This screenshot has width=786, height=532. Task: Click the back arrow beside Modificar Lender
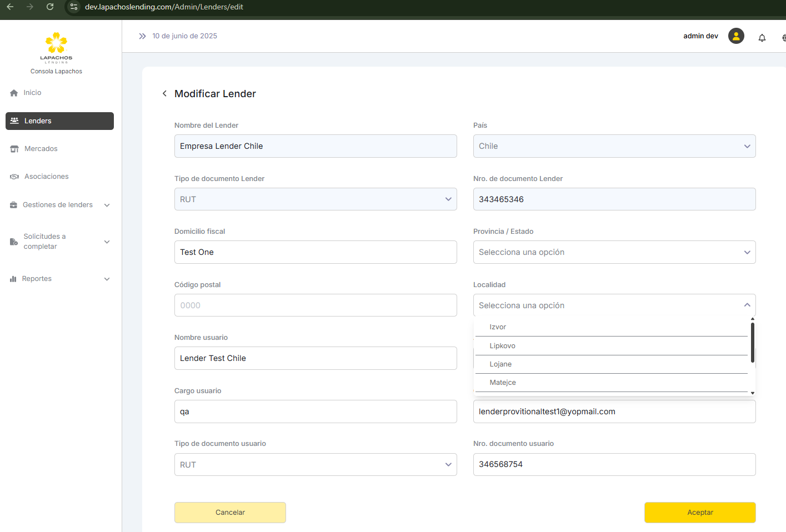pos(164,94)
